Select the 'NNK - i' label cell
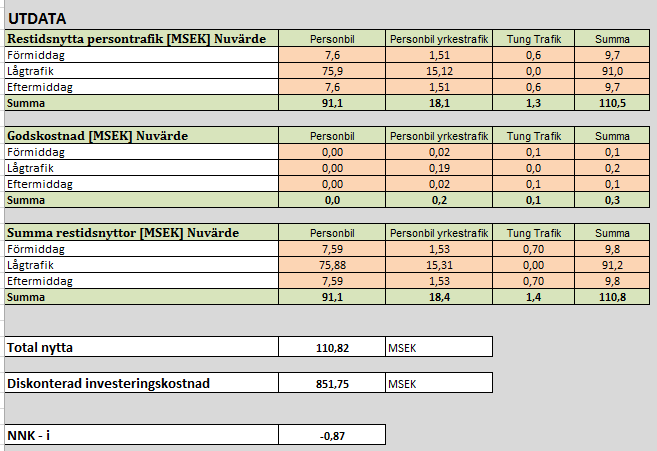Viewport: 657px width, 451px height. (142, 435)
